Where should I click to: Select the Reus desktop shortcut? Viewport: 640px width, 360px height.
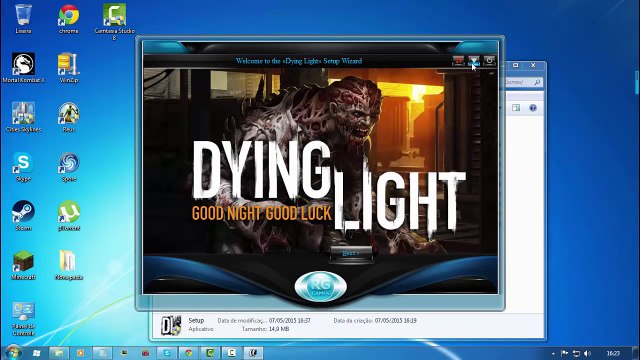click(x=69, y=117)
